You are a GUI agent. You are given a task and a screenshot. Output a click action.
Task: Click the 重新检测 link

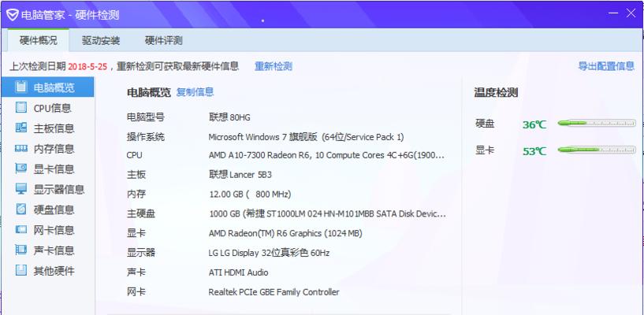point(274,66)
